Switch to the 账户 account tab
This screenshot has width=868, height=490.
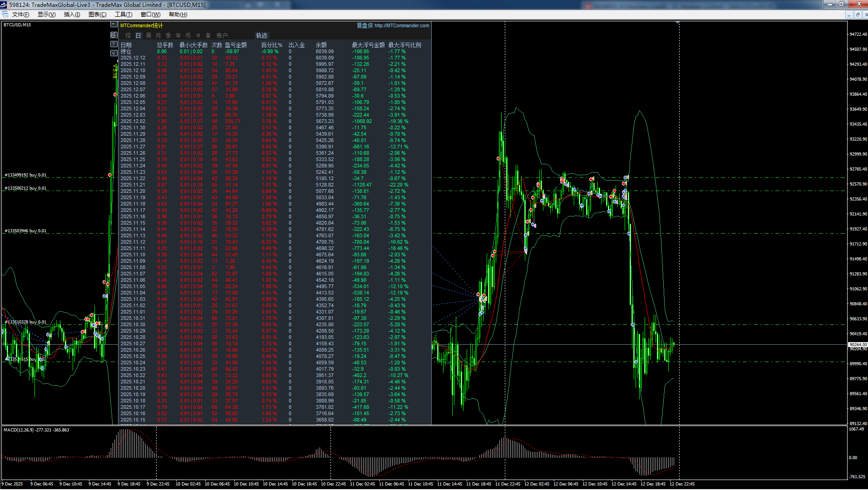(x=222, y=35)
